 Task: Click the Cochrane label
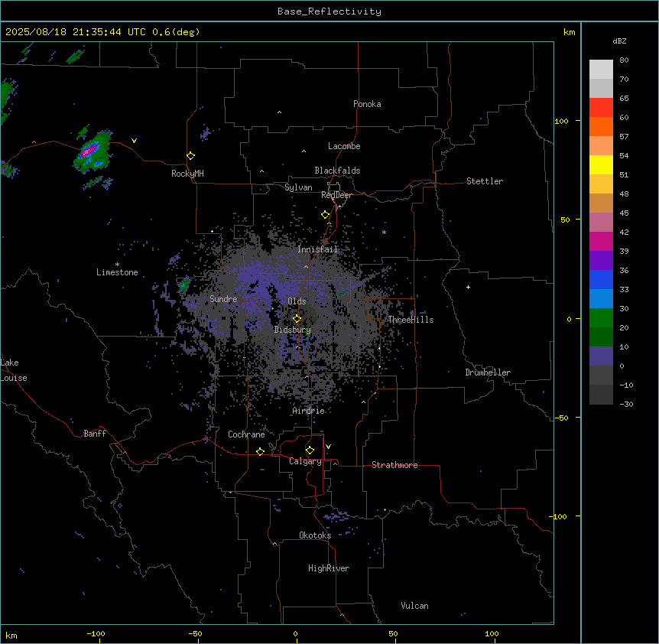246,434
